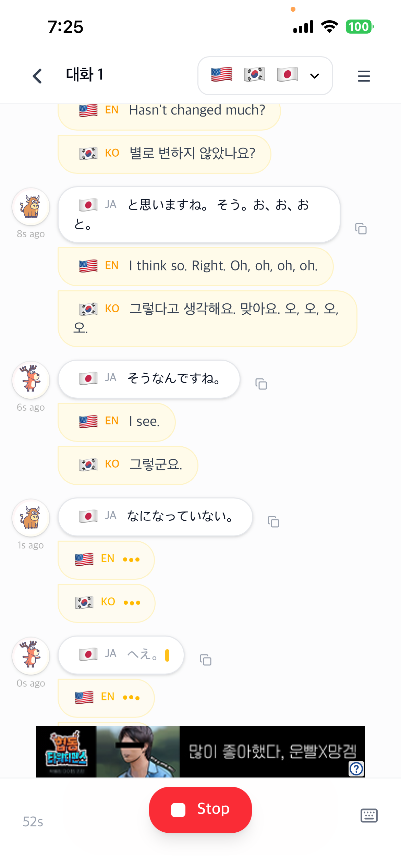Tap the 대화 1 conversation title

(x=84, y=75)
